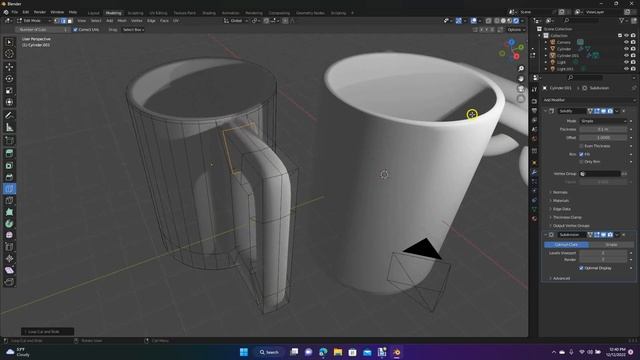The image size is (640, 360).
Task: Select the Annotate tool
Action: pyautogui.click(x=9, y=116)
